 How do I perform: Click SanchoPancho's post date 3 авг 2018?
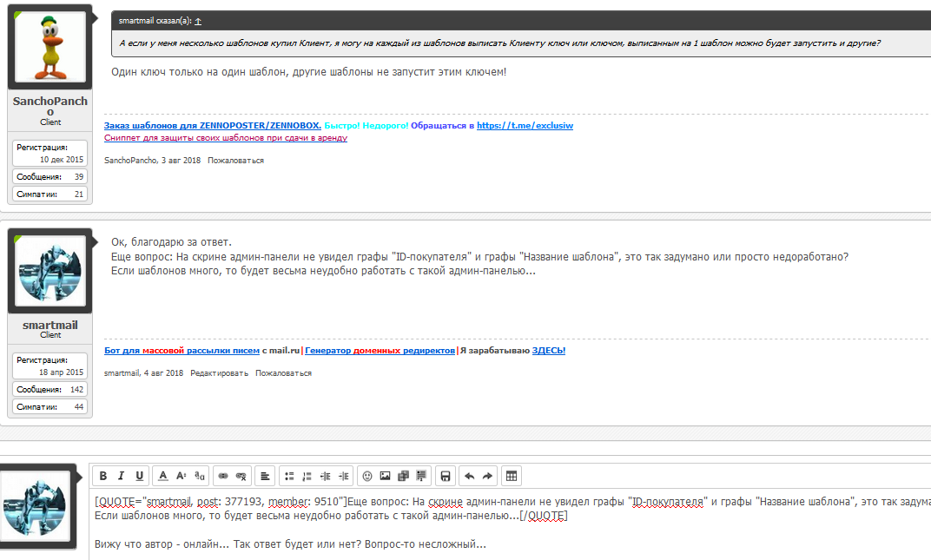pos(182,161)
